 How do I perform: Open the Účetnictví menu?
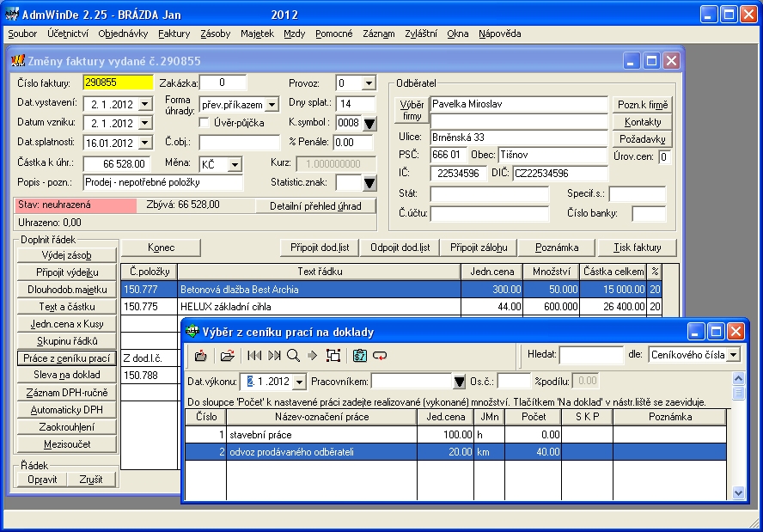(68, 34)
